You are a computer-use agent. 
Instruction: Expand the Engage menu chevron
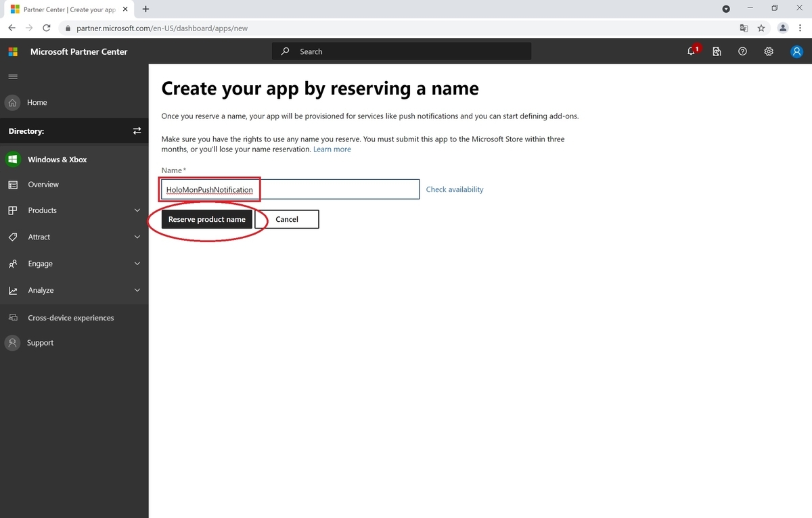(x=137, y=264)
